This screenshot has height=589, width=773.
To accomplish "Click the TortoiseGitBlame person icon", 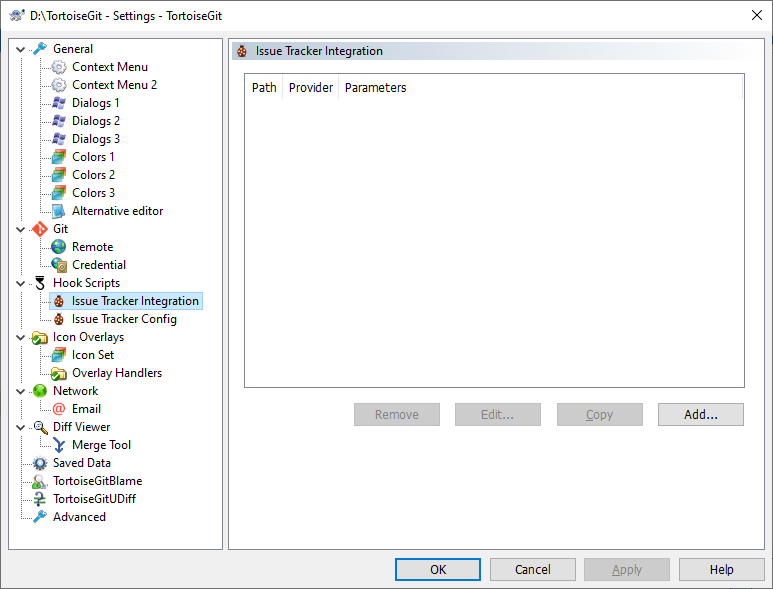I will click(40, 481).
